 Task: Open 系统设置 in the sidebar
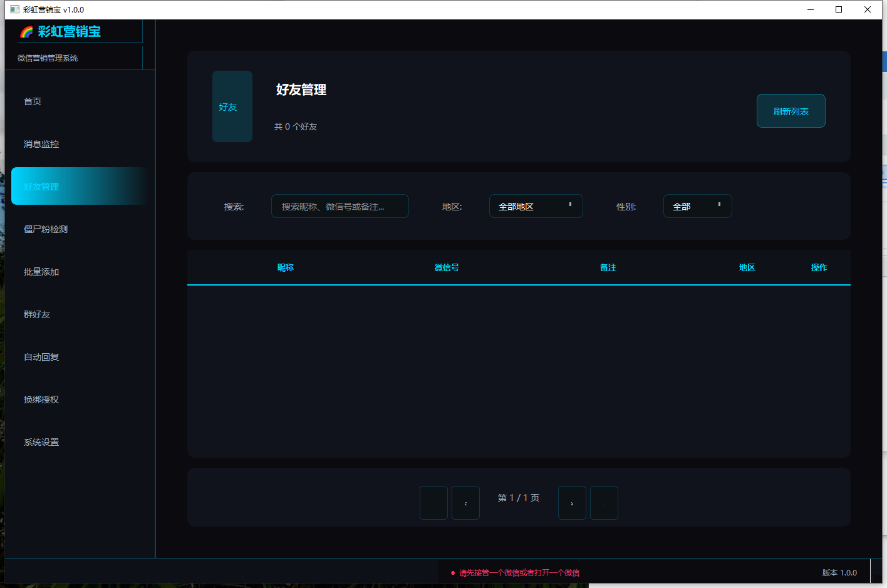(80, 442)
